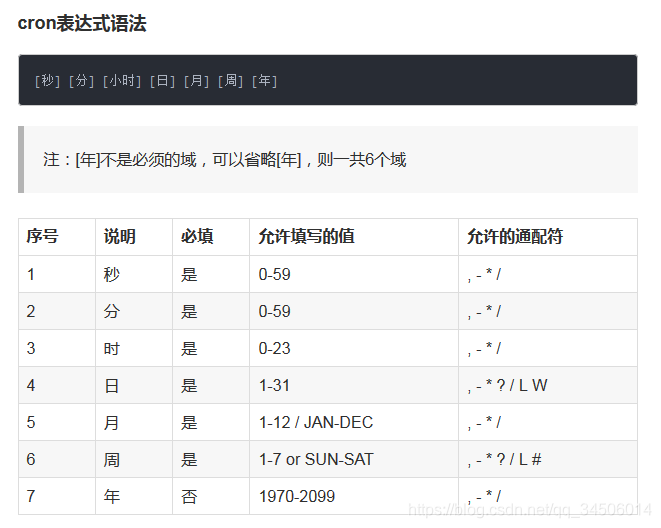Screen dimensions: 661x528
Task: Click "否" in the 年 row
Action: pos(189,496)
